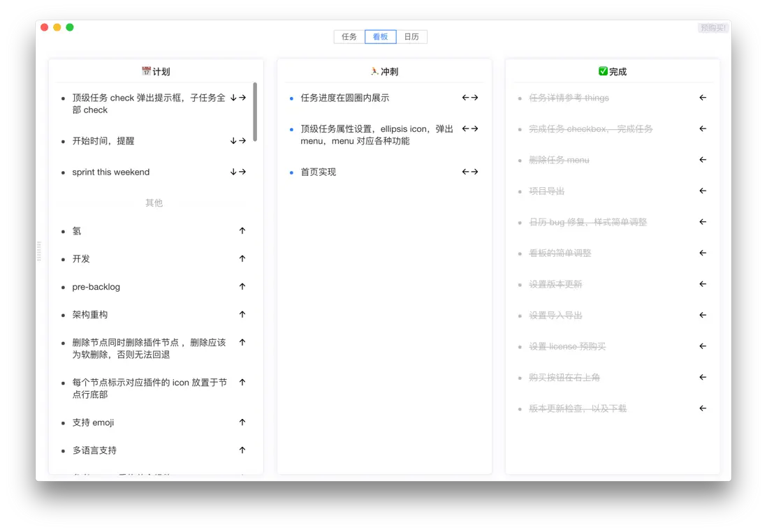Move 版本更新检查，以及下载 back left
The image size is (767, 532).
[703, 408]
